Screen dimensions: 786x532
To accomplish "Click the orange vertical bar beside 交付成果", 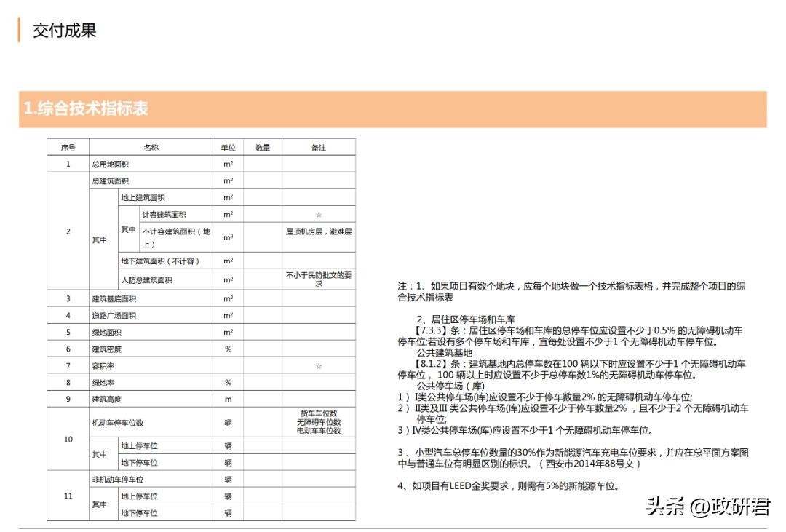I will [x=19, y=31].
